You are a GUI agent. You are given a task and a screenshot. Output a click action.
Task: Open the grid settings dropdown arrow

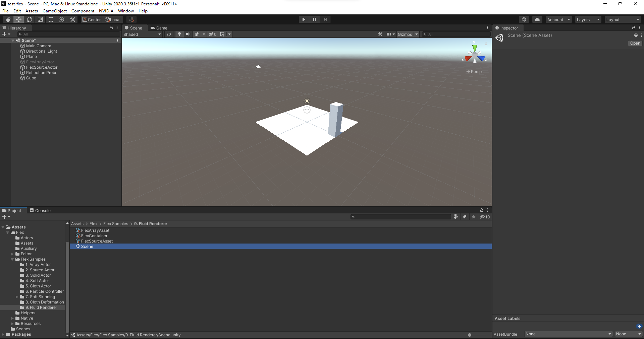tap(229, 34)
